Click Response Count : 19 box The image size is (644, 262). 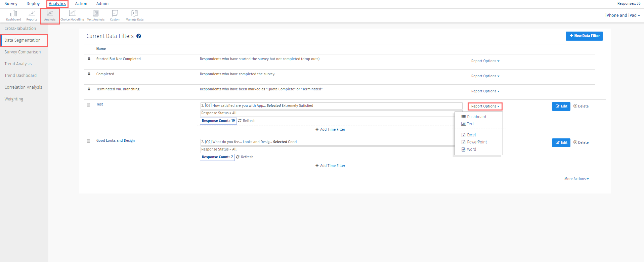click(218, 121)
